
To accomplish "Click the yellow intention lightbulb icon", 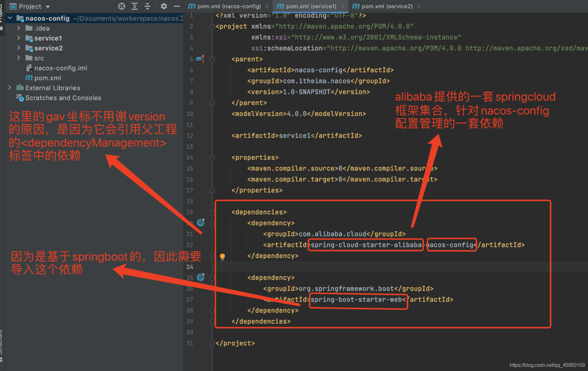I will pos(222,257).
